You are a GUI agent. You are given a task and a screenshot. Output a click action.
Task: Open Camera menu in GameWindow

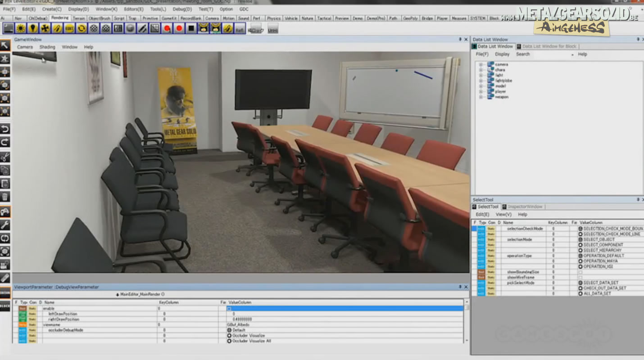[25, 47]
